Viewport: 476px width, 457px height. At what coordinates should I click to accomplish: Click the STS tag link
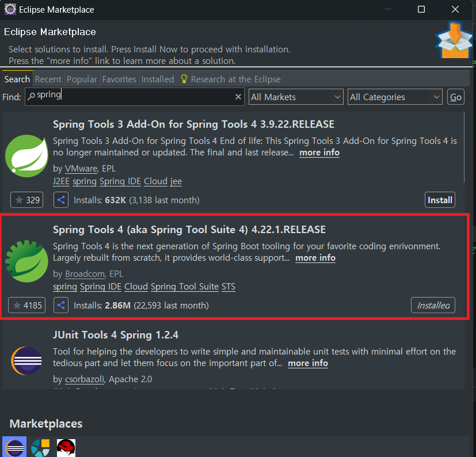click(x=229, y=287)
